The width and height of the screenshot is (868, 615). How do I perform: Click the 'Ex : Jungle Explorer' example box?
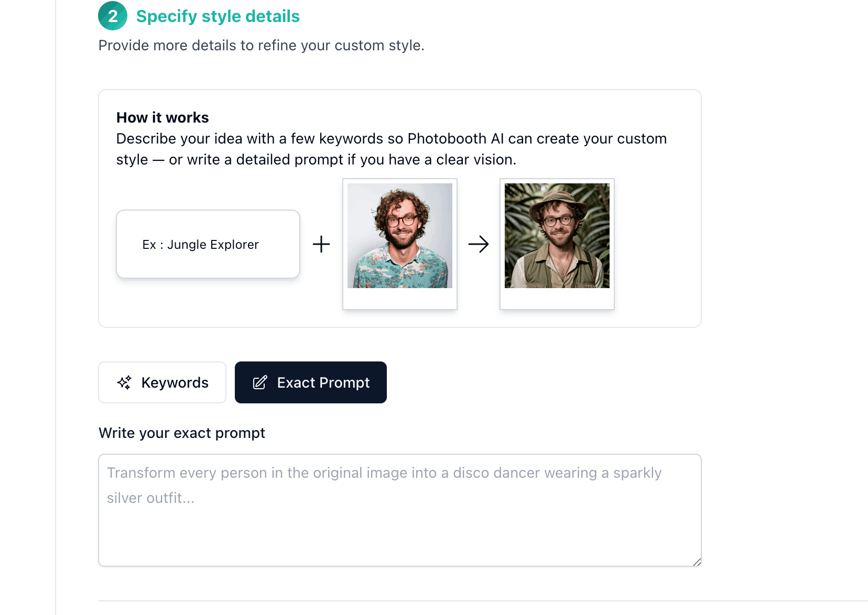208,244
